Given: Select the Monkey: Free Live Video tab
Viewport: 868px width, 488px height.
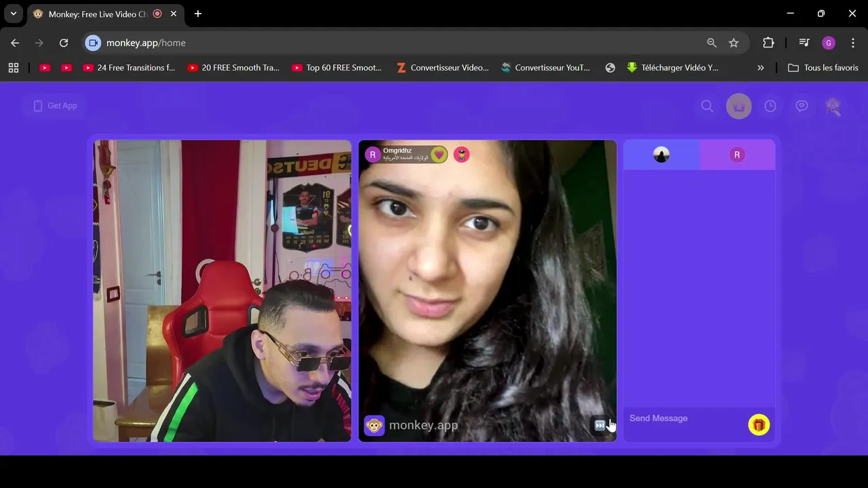Looking at the screenshot, I should click(98, 14).
